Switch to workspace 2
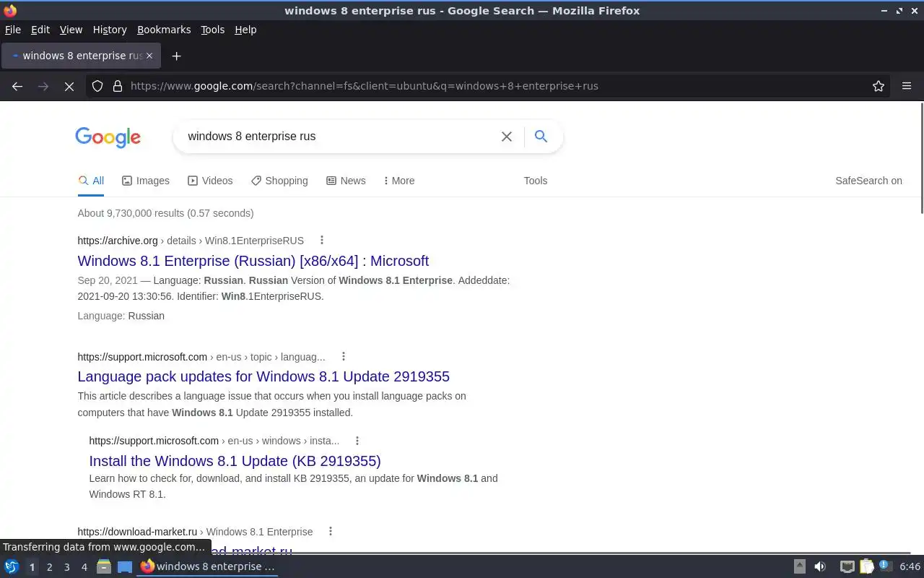The height and width of the screenshot is (578, 924). point(49,567)
